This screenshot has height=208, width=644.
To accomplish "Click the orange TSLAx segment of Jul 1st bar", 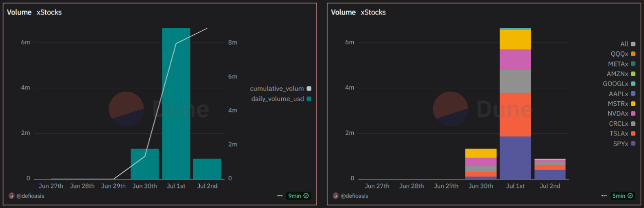I will pos(515,114).
